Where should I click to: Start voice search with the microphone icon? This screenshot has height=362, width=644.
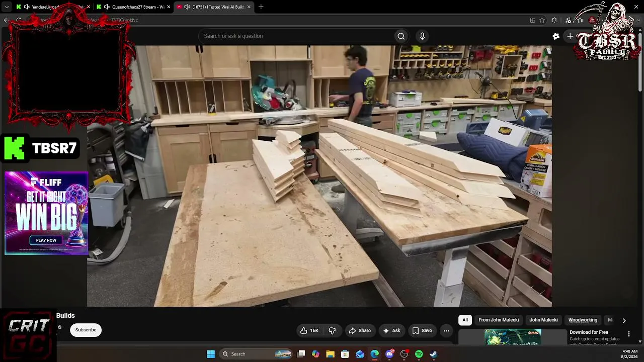[x=422, y=36]
